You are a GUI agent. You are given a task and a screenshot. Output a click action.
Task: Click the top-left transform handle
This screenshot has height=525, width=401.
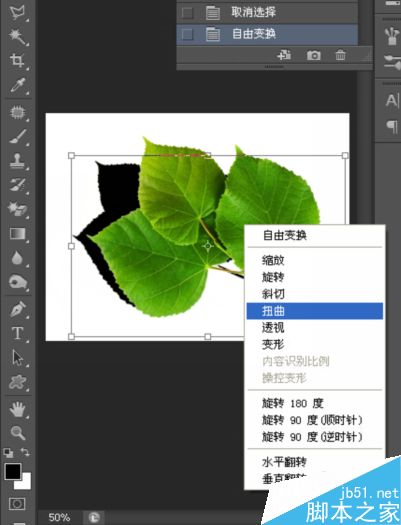[x=71, y=155]
